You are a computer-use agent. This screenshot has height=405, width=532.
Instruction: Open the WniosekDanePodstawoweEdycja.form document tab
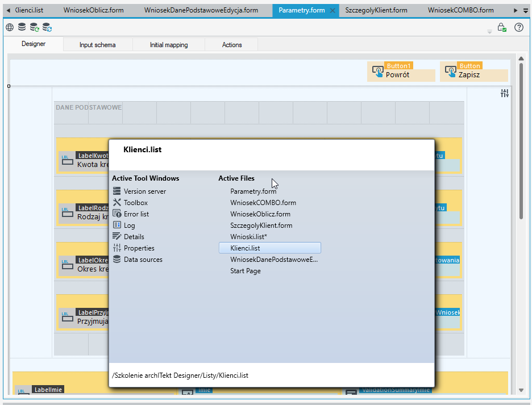tap(201, 10)
